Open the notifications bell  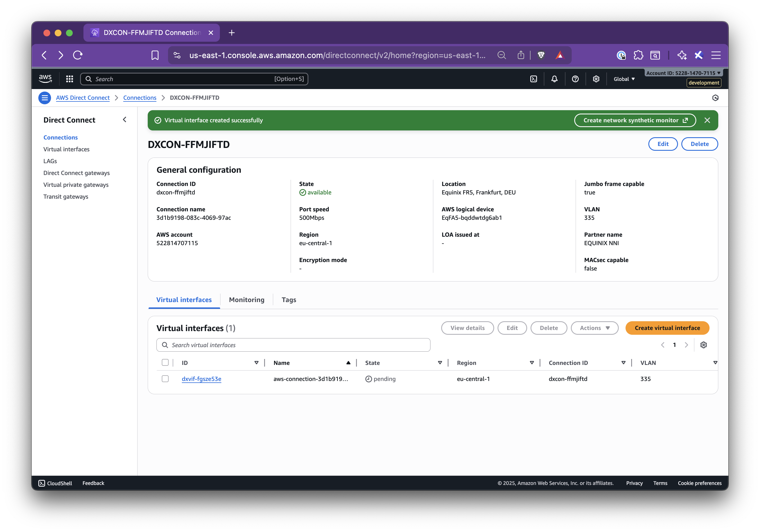pos(554,79)
